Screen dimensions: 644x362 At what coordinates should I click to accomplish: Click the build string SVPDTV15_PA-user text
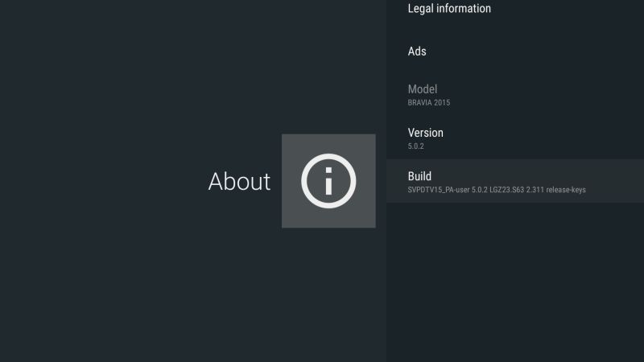(497, 190)
